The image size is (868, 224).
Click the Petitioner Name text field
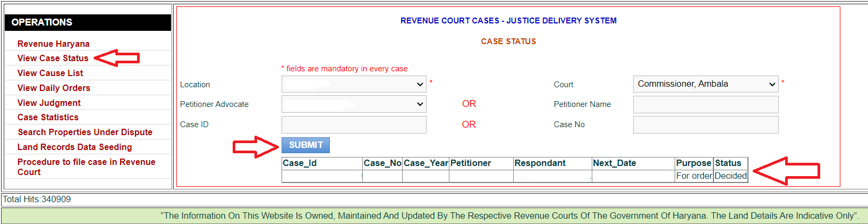click(x=705, y=104)
